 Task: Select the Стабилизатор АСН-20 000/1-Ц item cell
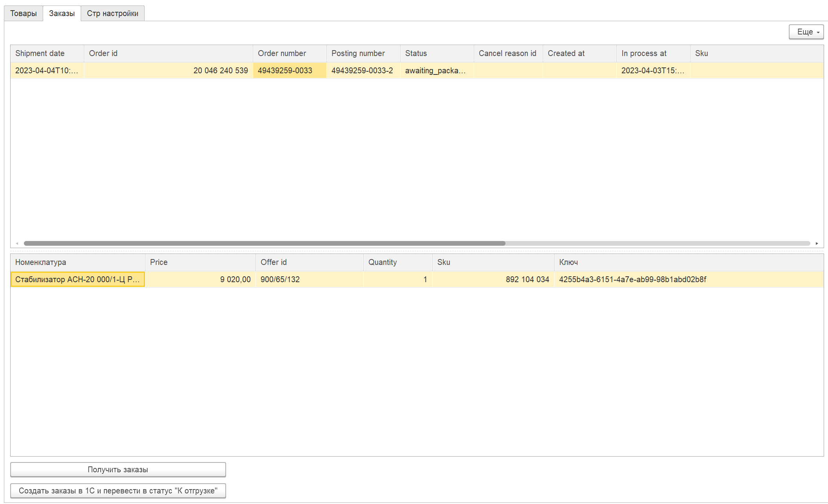[78, 279]
